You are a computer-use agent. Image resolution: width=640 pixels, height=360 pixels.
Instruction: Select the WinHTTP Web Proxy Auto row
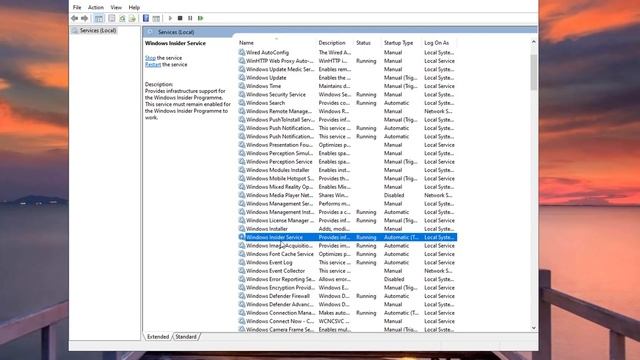tap(347, 61)
